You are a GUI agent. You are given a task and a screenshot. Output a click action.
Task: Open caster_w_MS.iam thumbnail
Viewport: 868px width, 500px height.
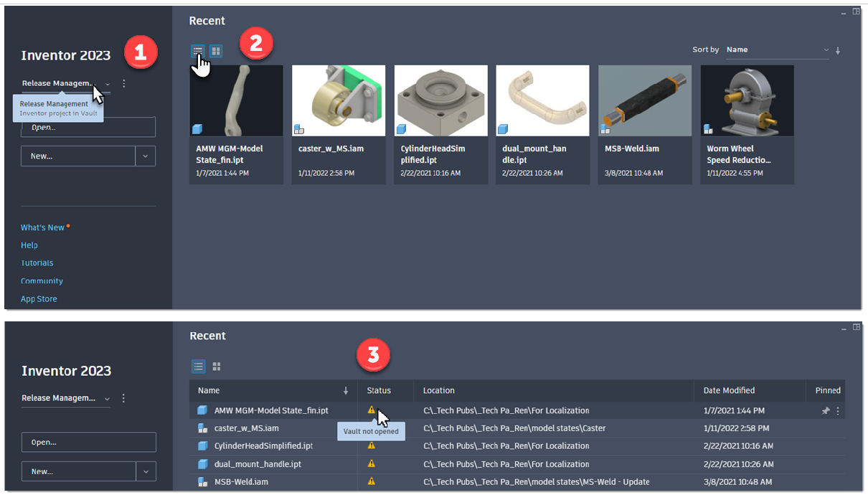pyautogui.click(x=339, y=100)
